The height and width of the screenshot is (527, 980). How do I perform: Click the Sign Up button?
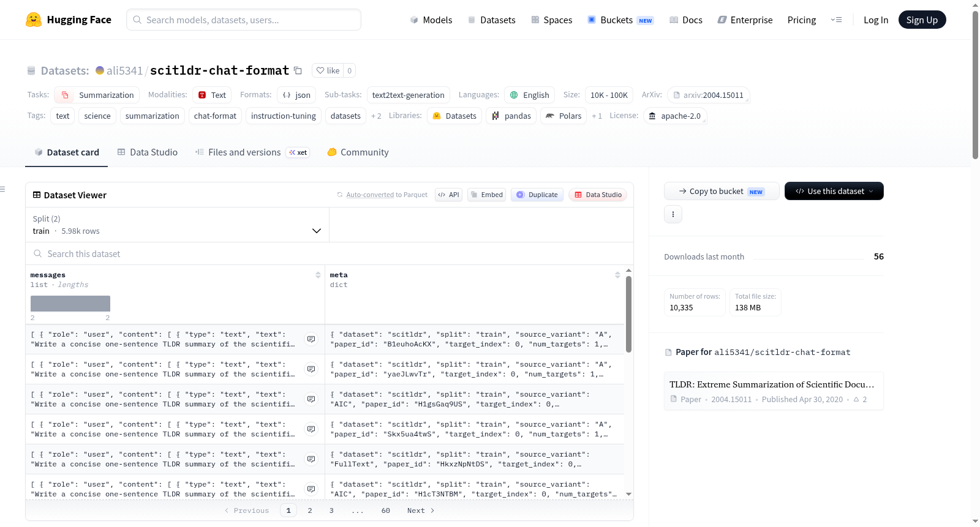[x=922, y=20]
